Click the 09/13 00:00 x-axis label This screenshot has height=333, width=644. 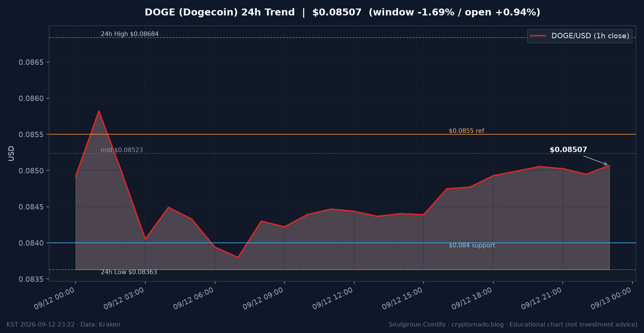(611, 298)
